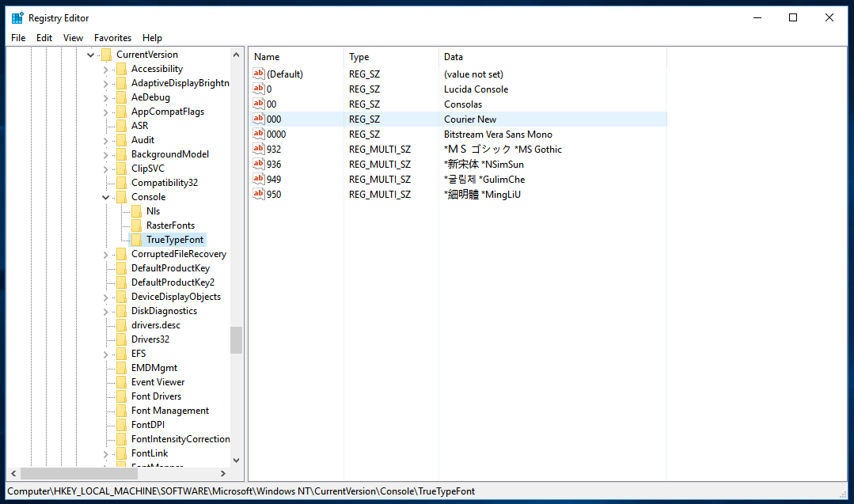
Task: Click the FontDPI folder icon
Action: (x=121, y=425)
